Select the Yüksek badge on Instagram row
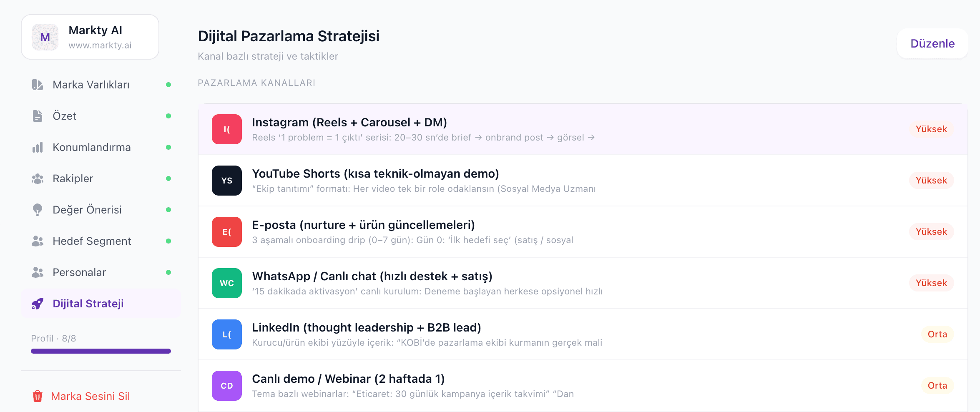This screenshot has width=980, height=412. (x=931, y=129)
